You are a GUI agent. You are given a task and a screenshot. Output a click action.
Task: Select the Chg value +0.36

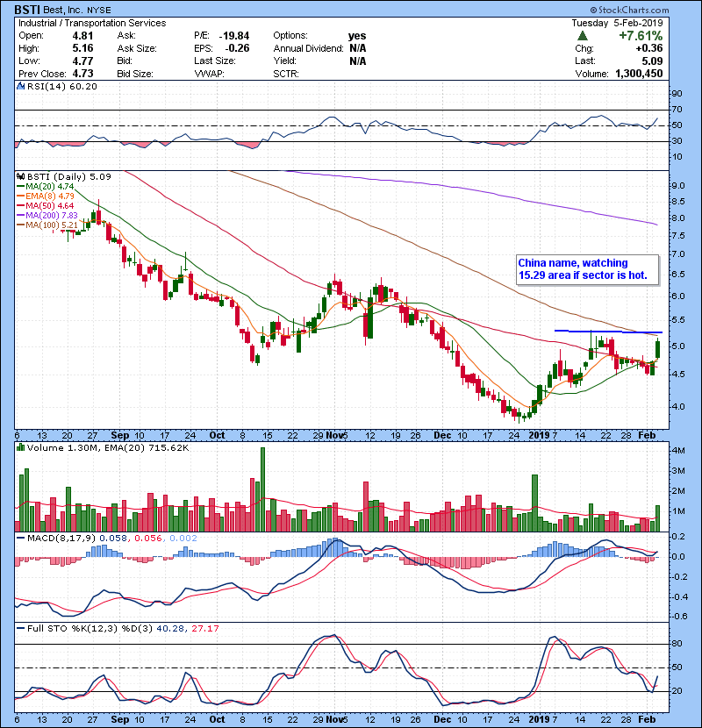(x=649, y=48)
